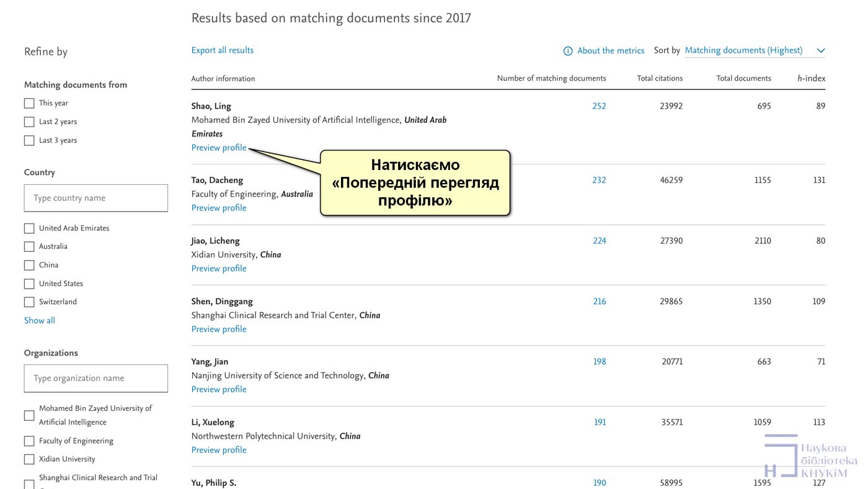Check the Xidian University organization checkbox
The width and height of the screenshot is (868, 489).
(x=29, y=459)
